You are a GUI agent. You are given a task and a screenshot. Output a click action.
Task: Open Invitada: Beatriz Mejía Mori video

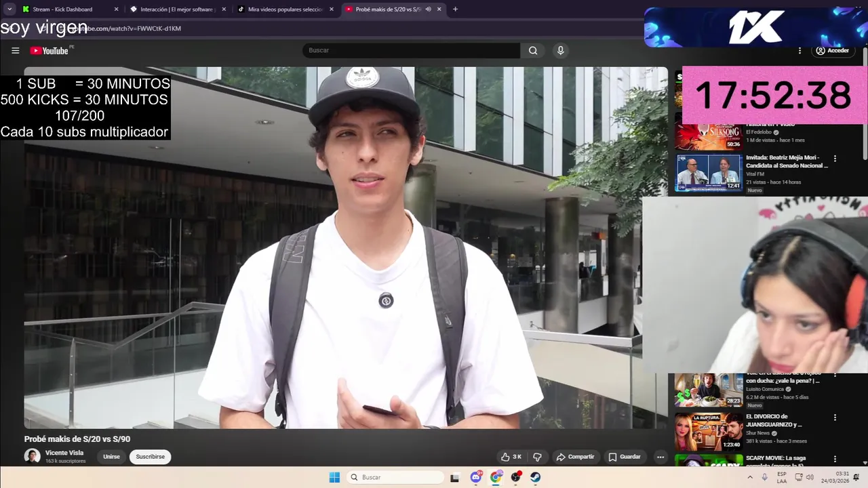click(787, 161)
